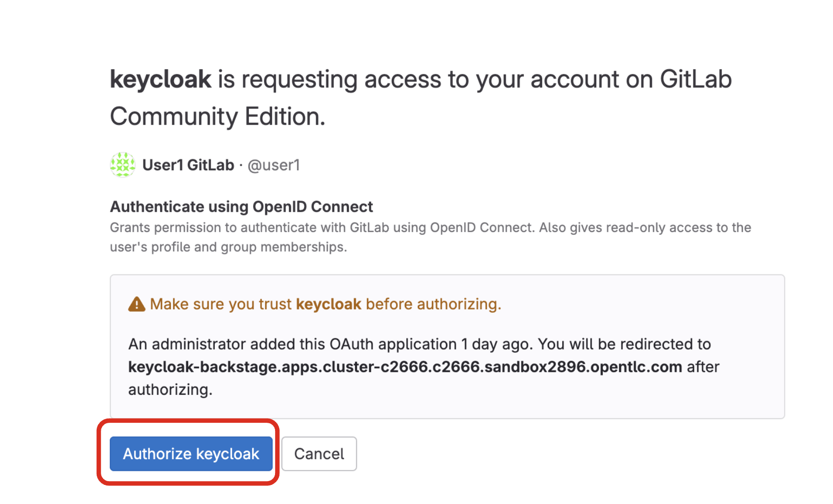Screen dimensions: 833x504
Task: Click '1 day ago' in the notice
Action: click(497, 344)
